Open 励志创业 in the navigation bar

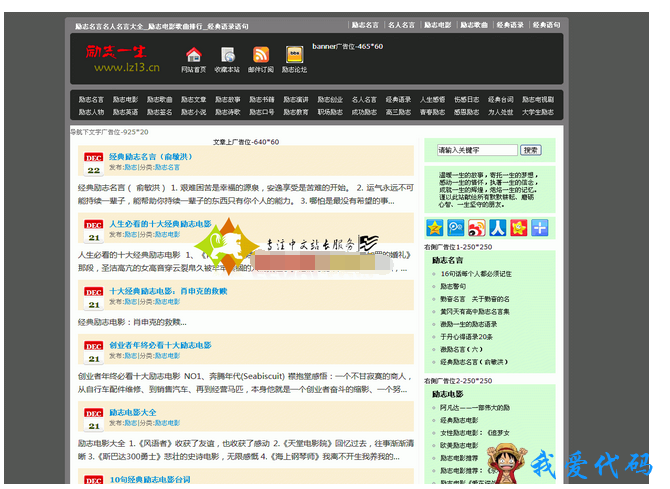(x=330, y=100)
